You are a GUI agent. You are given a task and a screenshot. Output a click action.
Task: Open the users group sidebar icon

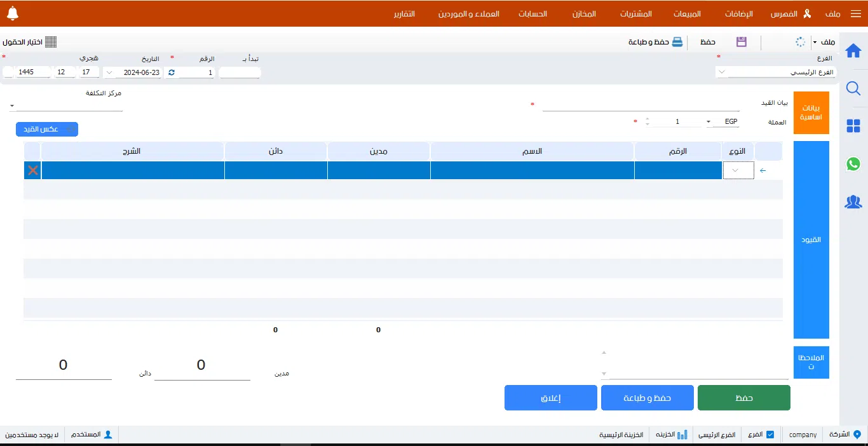point(853,202)
